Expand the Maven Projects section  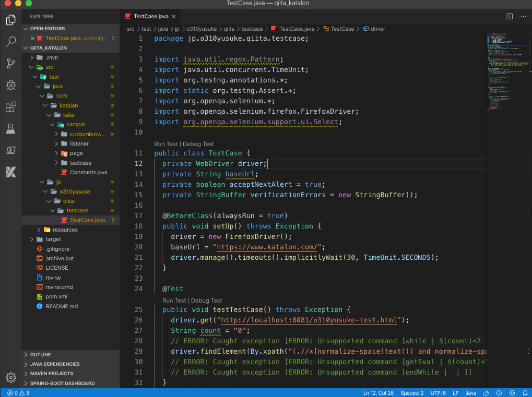tap(52, 374)
